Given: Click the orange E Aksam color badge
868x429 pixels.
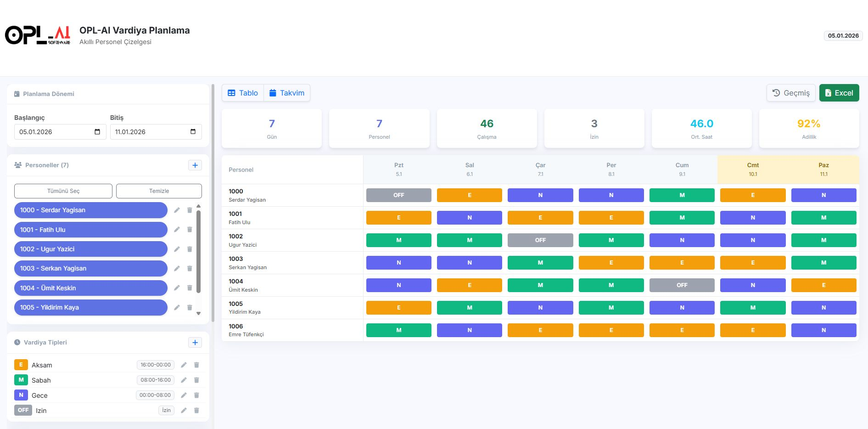Looking at the screenshot, I should point(21,365).
